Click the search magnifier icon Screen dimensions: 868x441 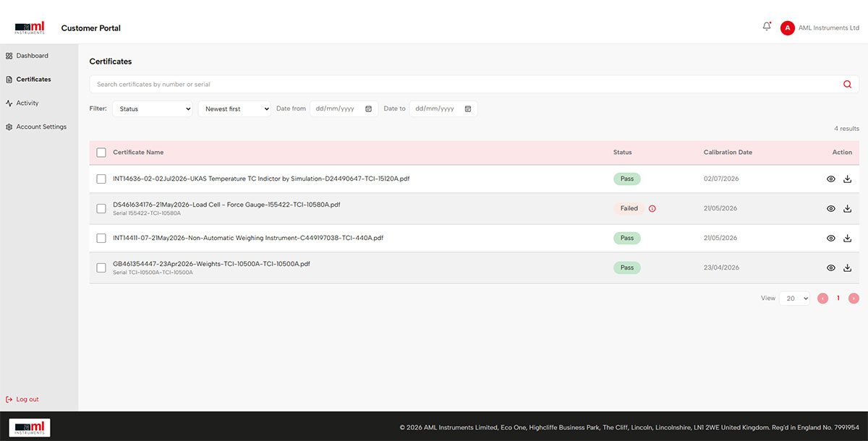click(x=847, y=85)
